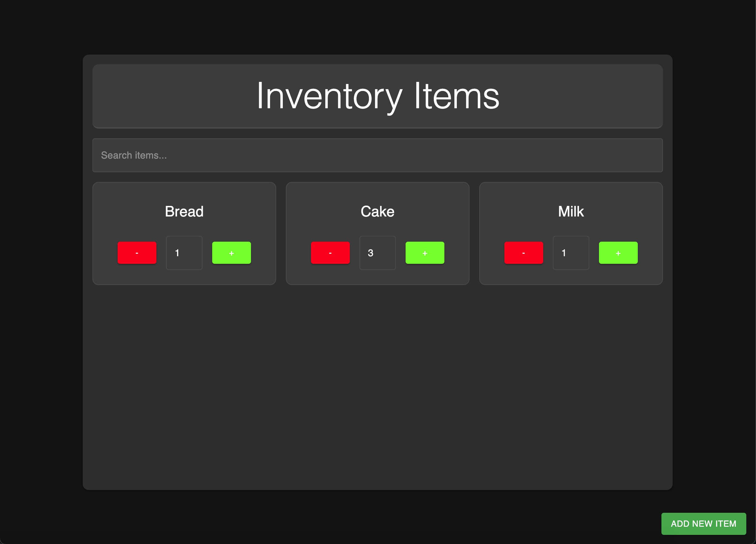Reduce Milk count using red minus
The image size is (756, 544).
pos(523,253)
